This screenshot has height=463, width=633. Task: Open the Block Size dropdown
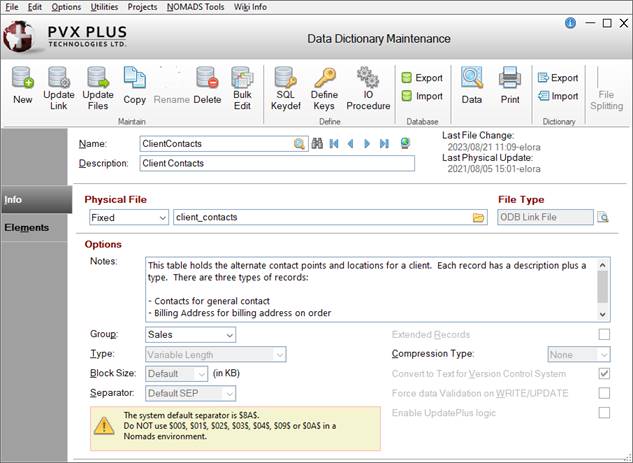176,374
